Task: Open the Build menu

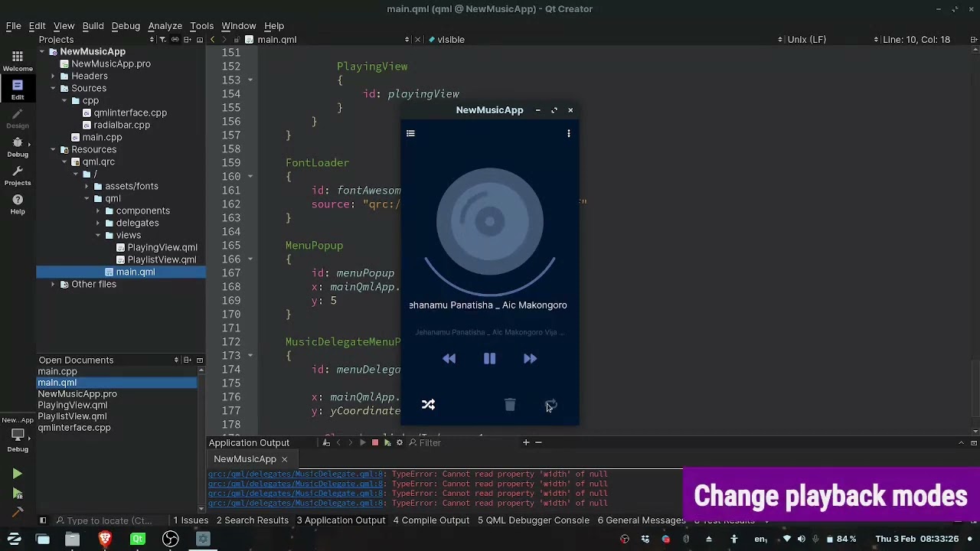Action: point(93,26)
